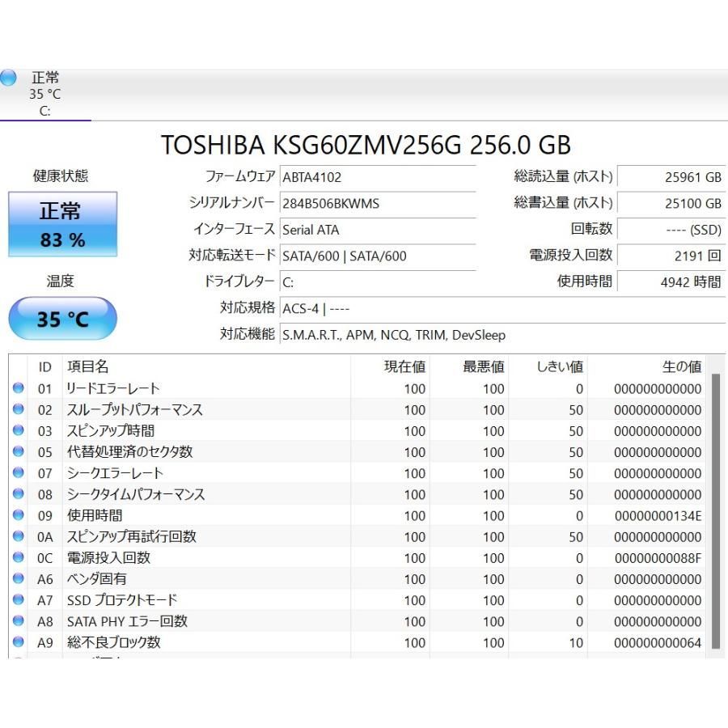Click the blue status dot for row 01
This screenshot has width=728, height=728.
(x=19, y=387)
